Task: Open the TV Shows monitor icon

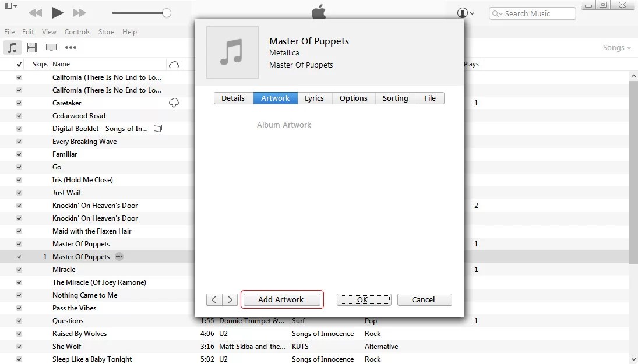Action: pos(50,47)
